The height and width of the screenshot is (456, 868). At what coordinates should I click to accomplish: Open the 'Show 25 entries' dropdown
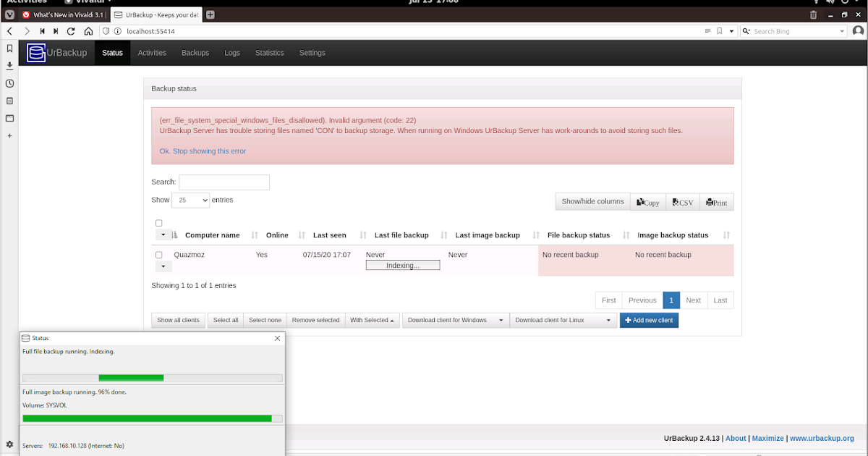tap(190, 199)
